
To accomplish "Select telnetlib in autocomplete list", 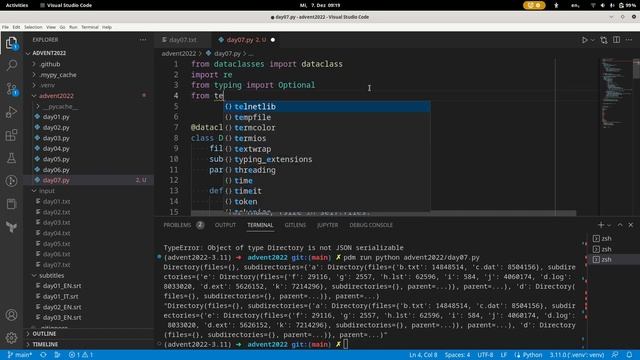I will click(327, 107).
